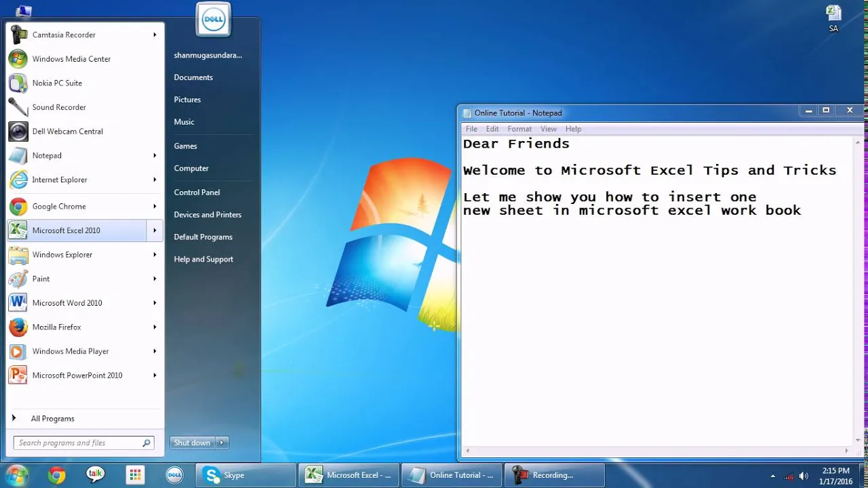Expand Microsoft Excel 2010 jump list arrow
Screen dimensions: 868x488
click(155, 230)
